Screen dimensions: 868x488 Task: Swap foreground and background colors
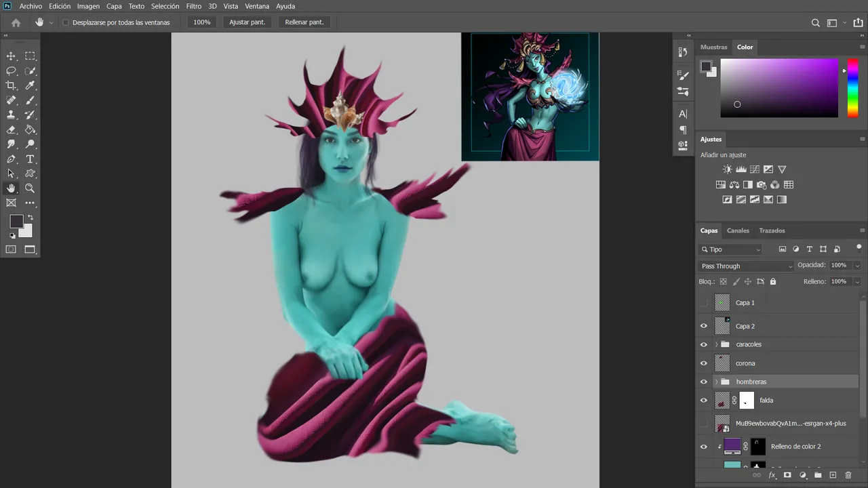click(30, 218)
